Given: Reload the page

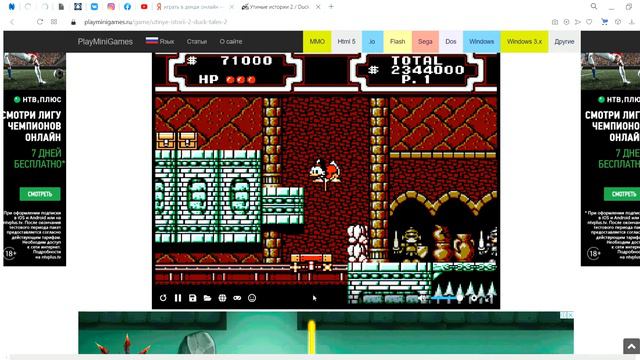Looking at the screenshot, I should click(x=40, y=22).
